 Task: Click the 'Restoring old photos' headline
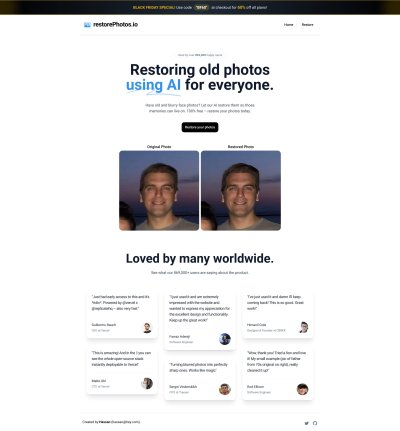(200, 70)
